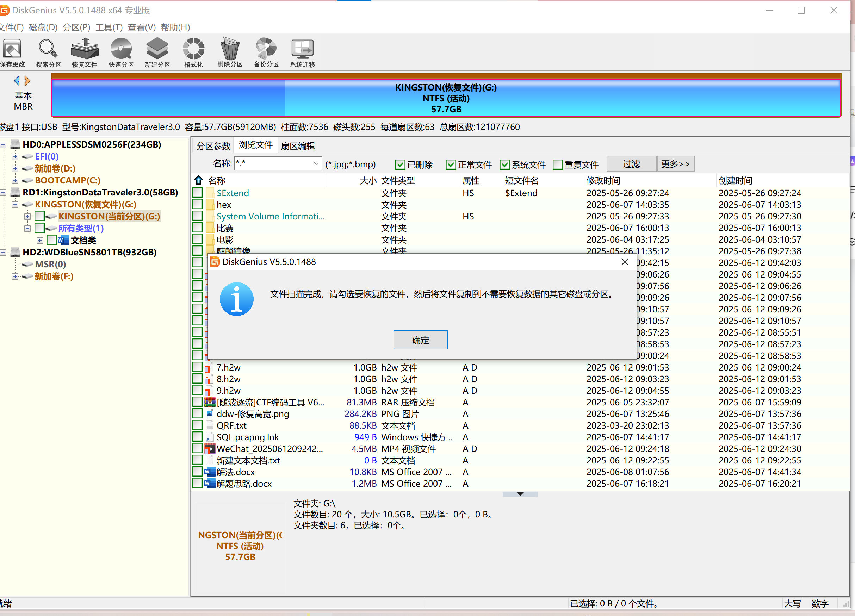
Task: Switch to the 扇区编辑 tab
Action: (297, 146)
